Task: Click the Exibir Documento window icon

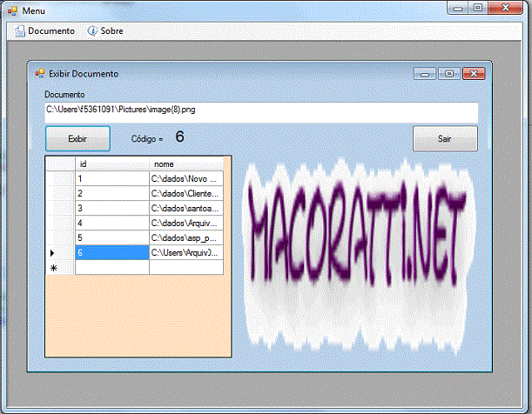Action: [x=40, y=74]
